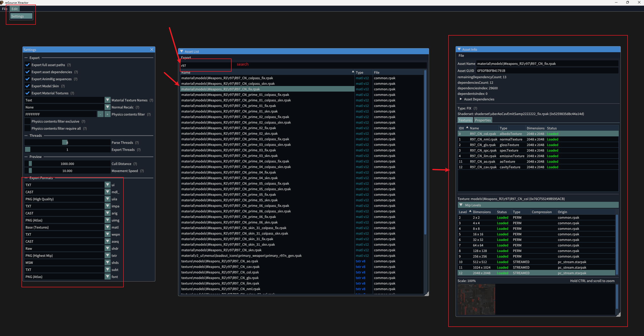Expand Asset Dependencies tree node
The width and height of the screenshot is (644, 336).
pos(461,99)
